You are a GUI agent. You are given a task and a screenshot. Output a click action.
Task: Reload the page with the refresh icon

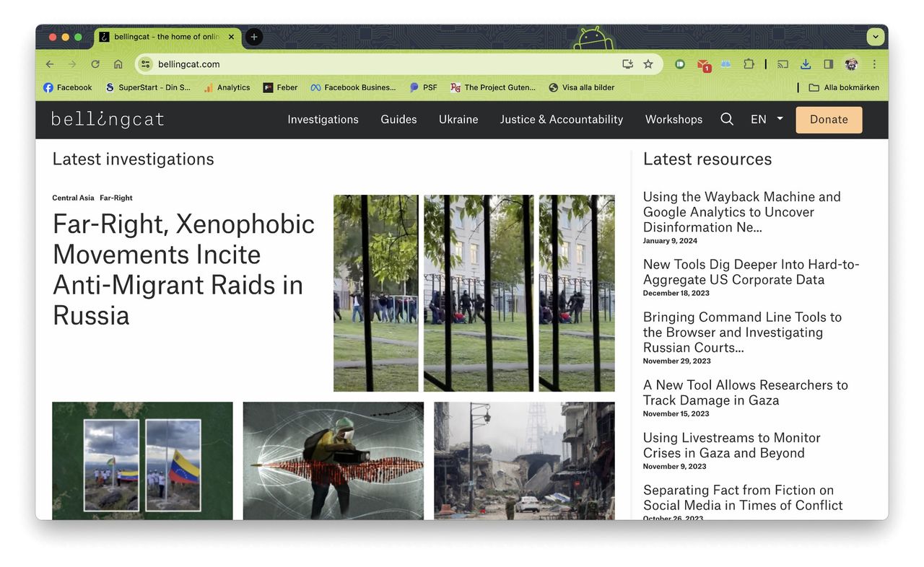95,64
